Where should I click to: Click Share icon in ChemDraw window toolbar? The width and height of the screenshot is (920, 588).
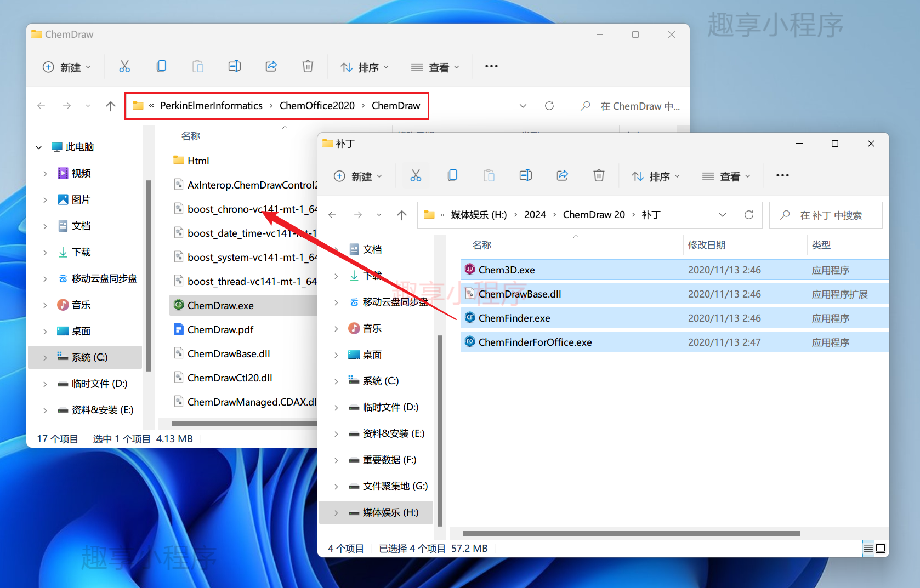click(x=271, y=67)
